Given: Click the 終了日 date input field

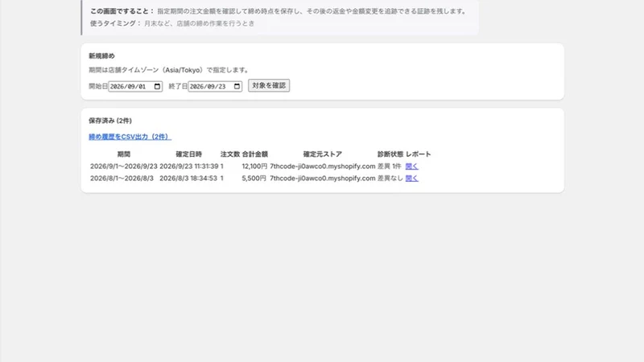Looking at the screenshot, I should [x=215, y=86].
